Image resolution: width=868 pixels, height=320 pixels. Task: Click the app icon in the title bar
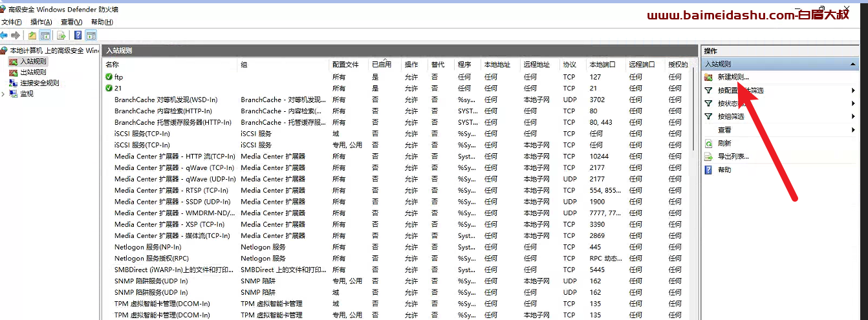tap(3, 10)
